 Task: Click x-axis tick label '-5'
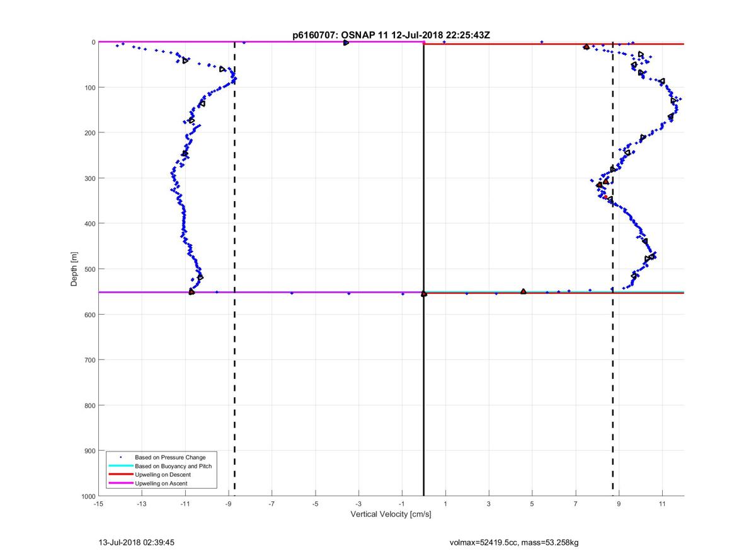click(x=315, y=504)
